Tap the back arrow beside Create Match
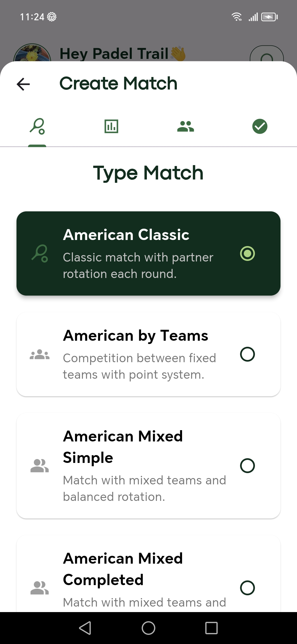This screenshot has height=644, width=297. 23,84
